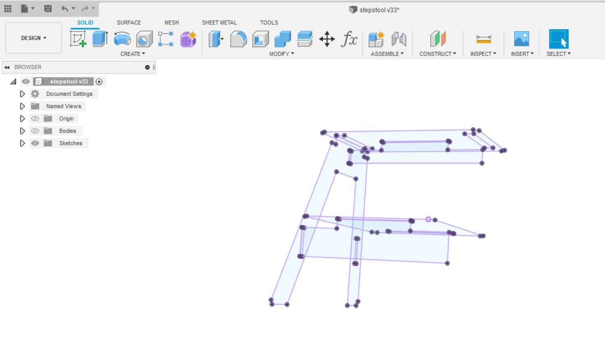Select the Fillet tool
The height and width of the screenshot is (364, 605).
click(x=239, y=39)
